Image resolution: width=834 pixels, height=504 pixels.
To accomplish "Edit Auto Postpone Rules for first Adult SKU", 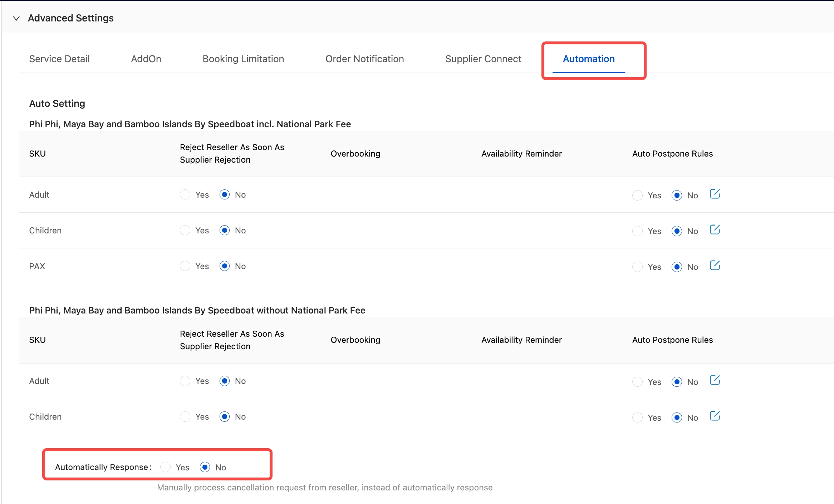I will pyautogui.click(x=715, y=194).
